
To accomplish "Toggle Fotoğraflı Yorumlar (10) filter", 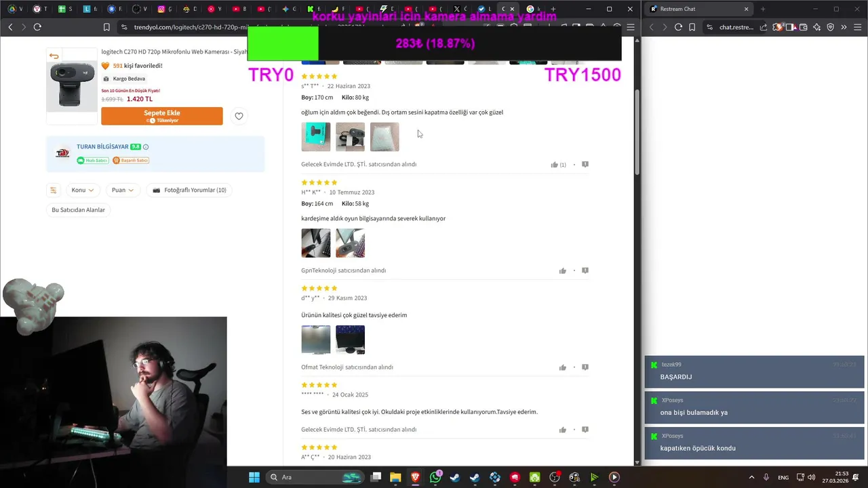I will (x=189, y=190).
